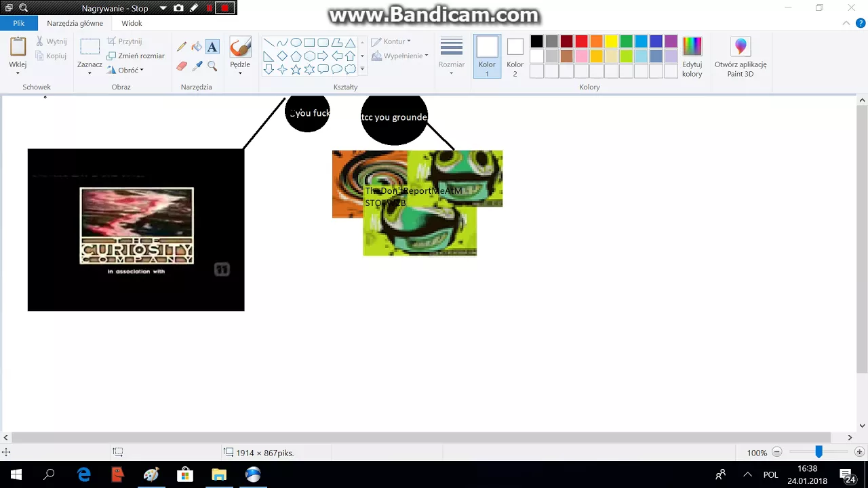The image size is (868, 488).
Task: Open File Explorer from taskbar
Action: 218,474
